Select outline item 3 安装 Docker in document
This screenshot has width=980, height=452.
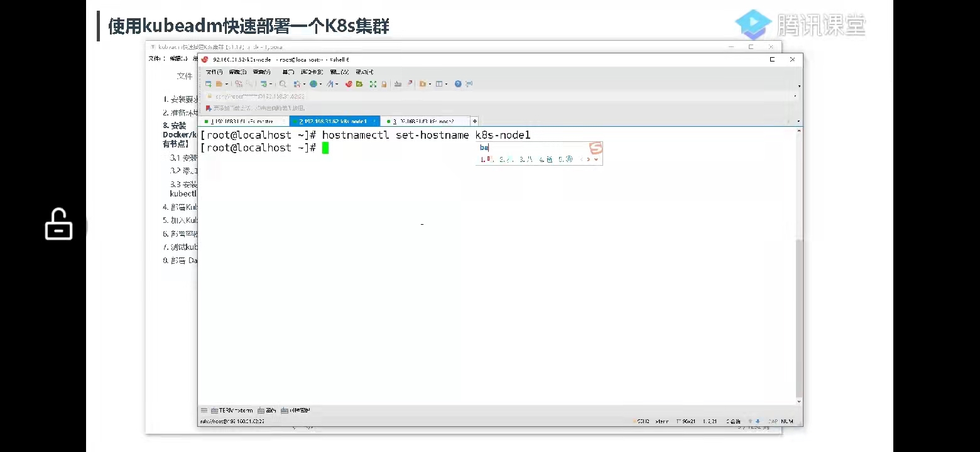click(179, 134)
